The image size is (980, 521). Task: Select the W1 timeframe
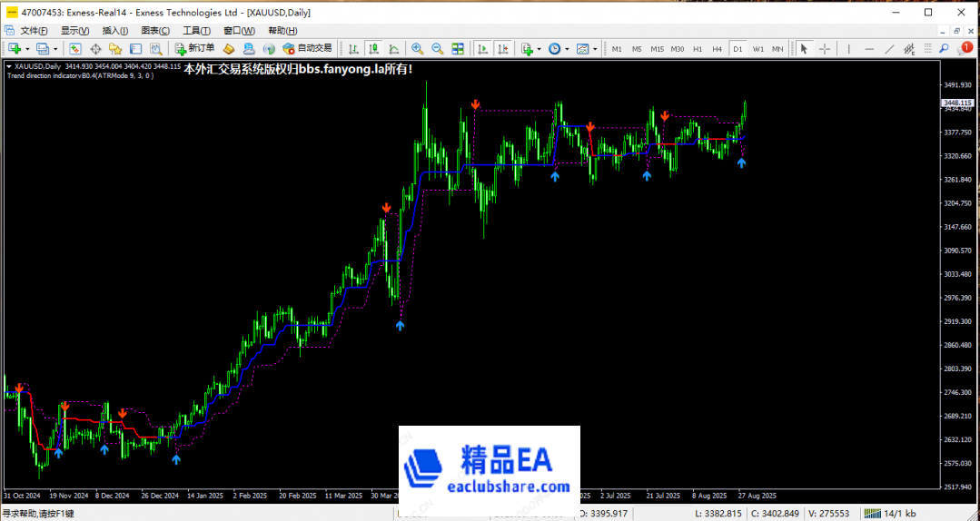tap(758, 49)
